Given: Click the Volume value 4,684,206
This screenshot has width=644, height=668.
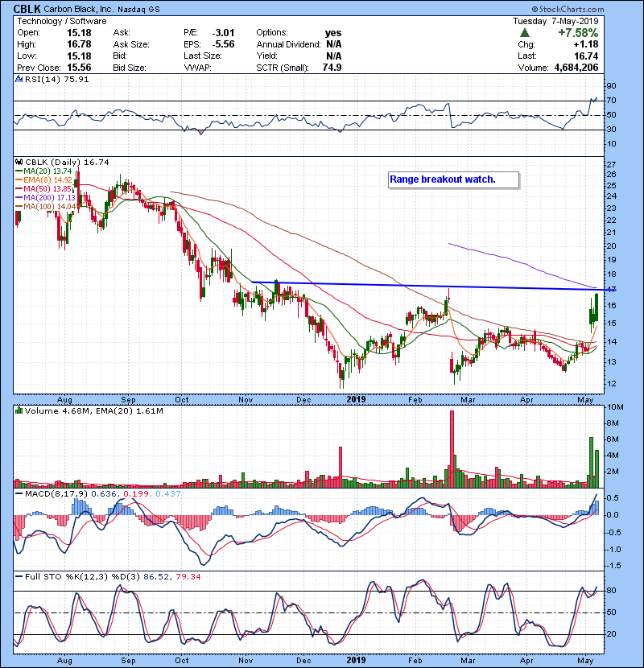Looking at the screenshot, I should pos(576,68).
